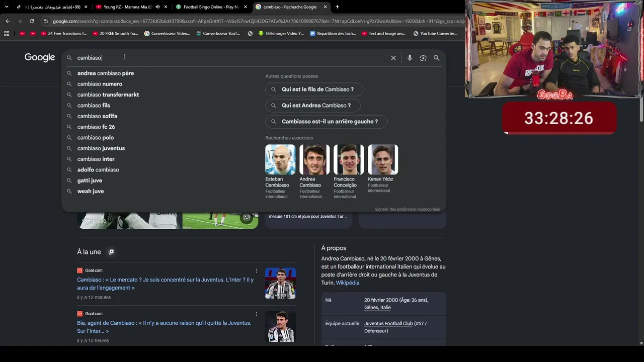Open the Esteban Cambiasso related search
This screenshot has height=362, width=644.
[x=280, y=172]
